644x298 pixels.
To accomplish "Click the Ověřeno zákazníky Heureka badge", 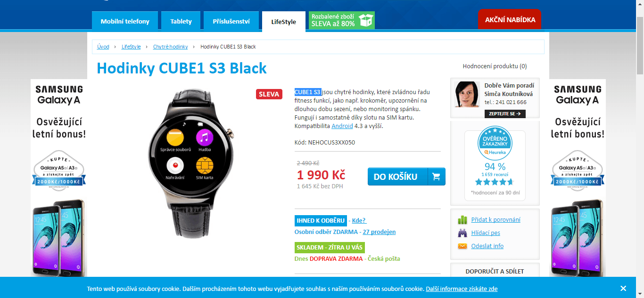I will click(495, 144).
